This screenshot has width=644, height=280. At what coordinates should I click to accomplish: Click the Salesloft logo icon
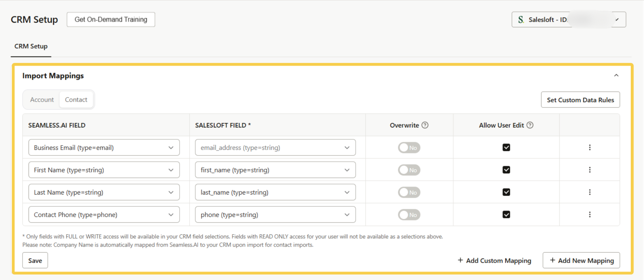521,20
